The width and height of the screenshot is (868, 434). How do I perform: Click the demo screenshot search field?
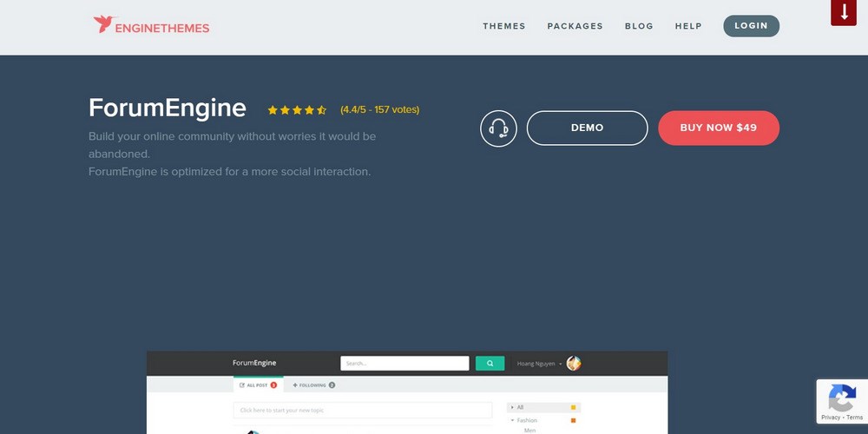click(x=404, y=363)
